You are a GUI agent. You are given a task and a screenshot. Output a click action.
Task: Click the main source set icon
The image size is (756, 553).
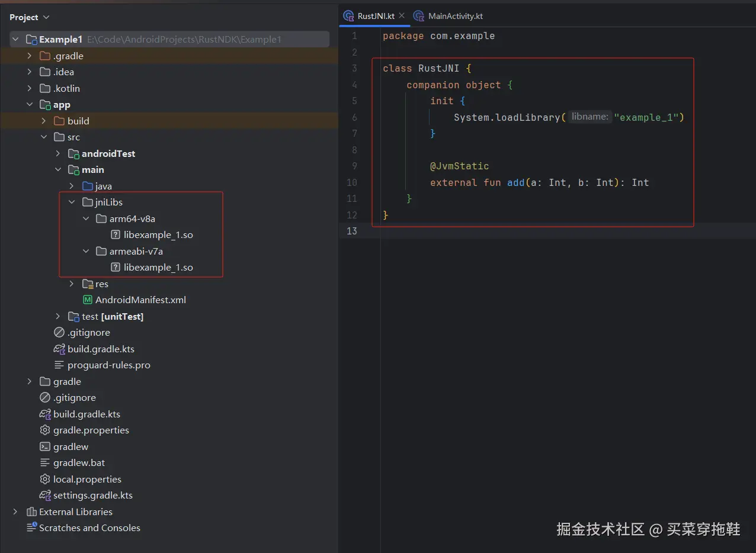73,170
